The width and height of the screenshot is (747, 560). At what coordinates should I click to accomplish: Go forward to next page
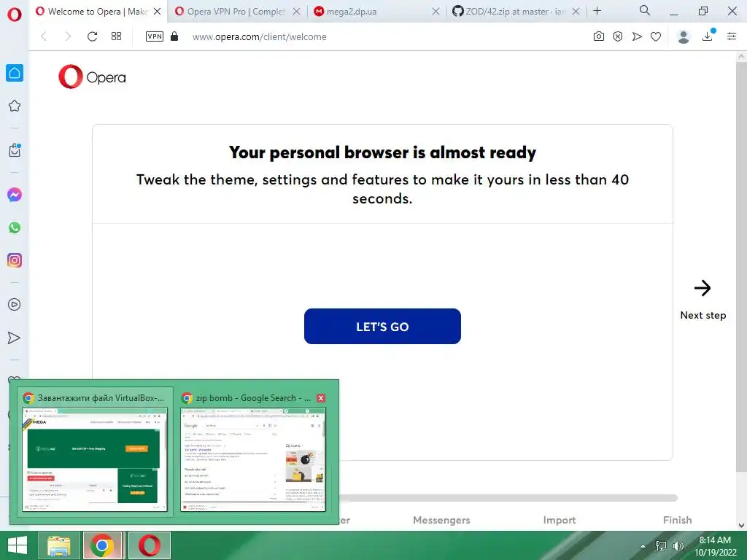point(68,36)
